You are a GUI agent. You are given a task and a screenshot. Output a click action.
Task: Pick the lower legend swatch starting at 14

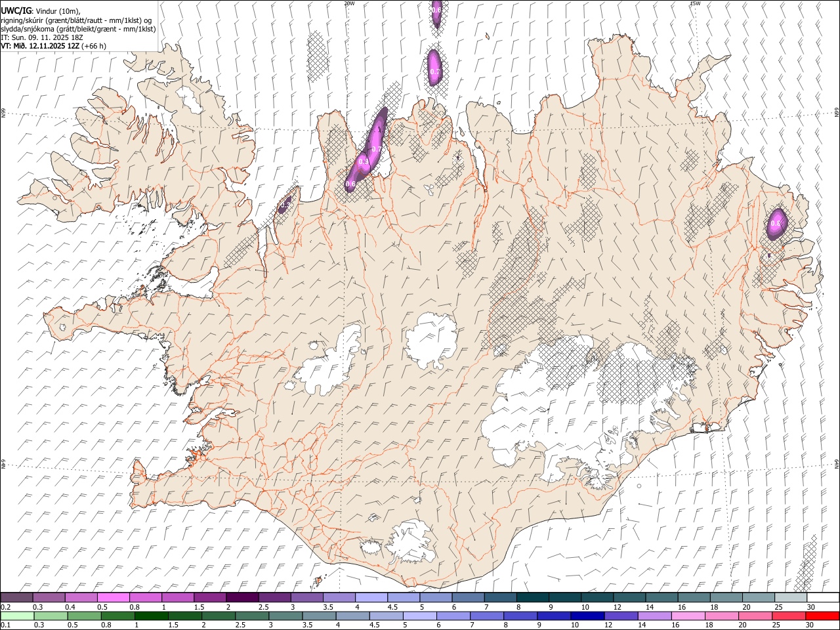[x=654, y=616]
